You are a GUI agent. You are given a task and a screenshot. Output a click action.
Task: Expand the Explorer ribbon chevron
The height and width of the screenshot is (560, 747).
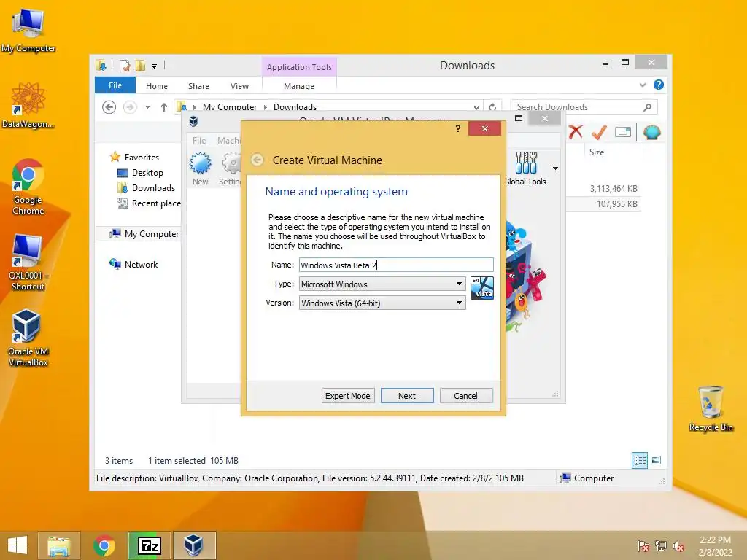642,85
